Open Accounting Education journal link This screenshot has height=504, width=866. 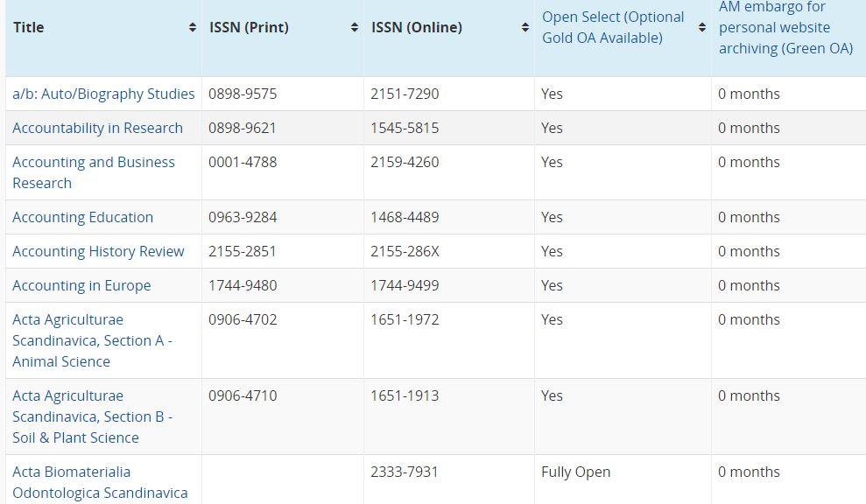[x=83, y=218]
